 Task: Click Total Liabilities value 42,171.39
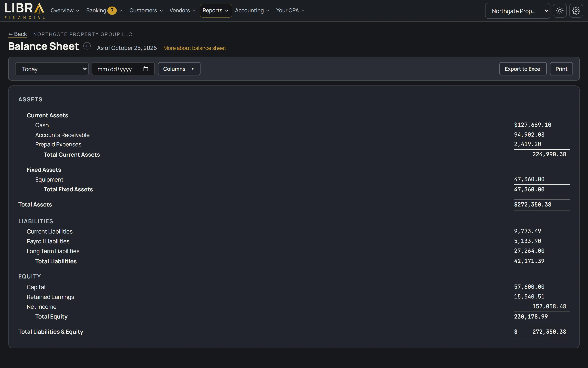coord(529,261)
